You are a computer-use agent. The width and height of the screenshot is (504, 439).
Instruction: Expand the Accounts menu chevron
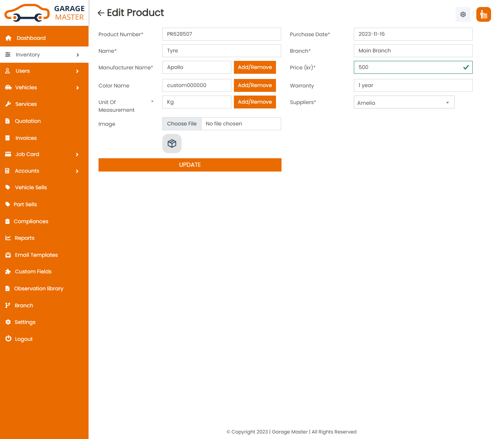[77, 171]
